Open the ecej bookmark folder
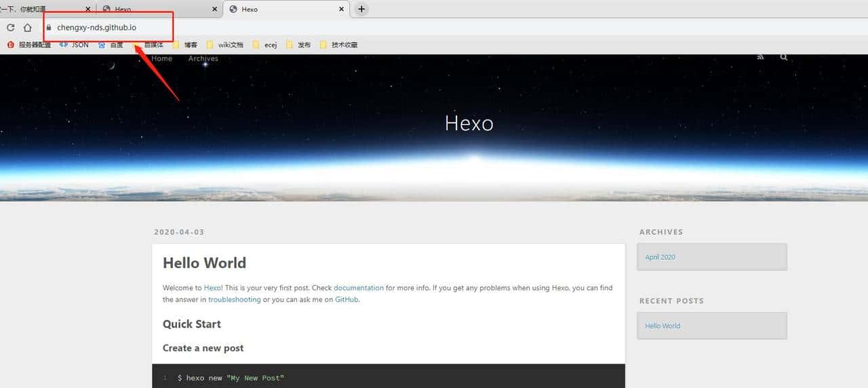Screen dimensions: 868x388 click(x=265, y=45)
